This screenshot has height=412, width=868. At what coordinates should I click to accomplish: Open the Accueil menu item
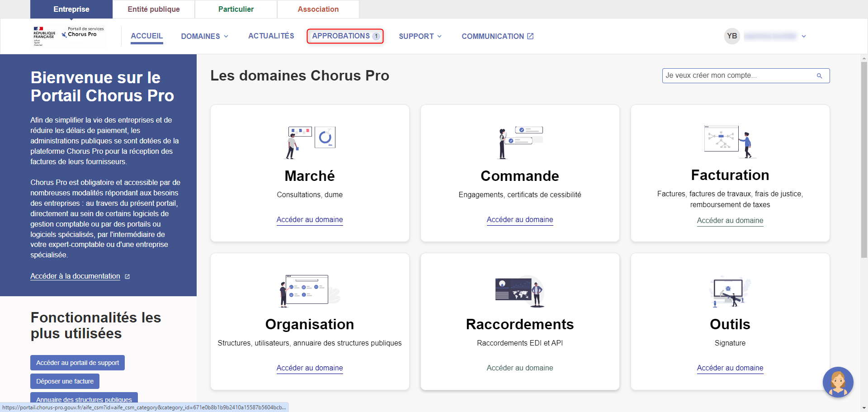[x=147, y=36]
